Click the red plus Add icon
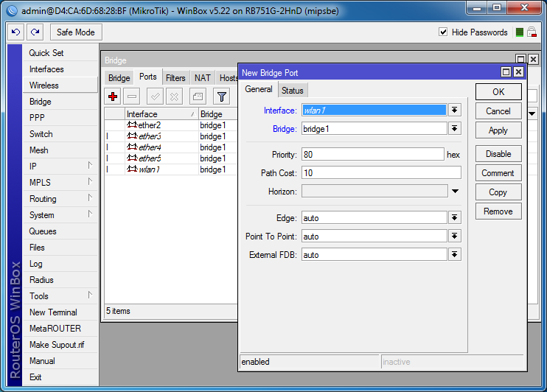Viewport: 547px width, 392px height. (113, 97)
